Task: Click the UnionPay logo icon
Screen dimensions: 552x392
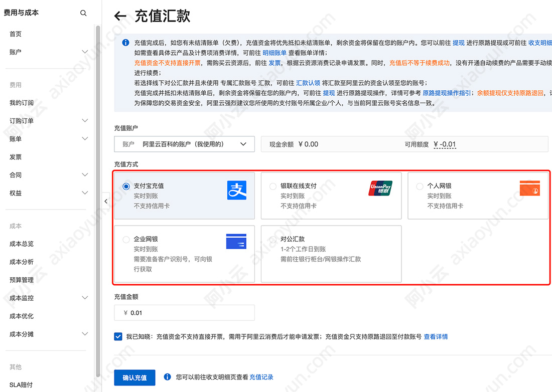Action: tap(381, 188)
